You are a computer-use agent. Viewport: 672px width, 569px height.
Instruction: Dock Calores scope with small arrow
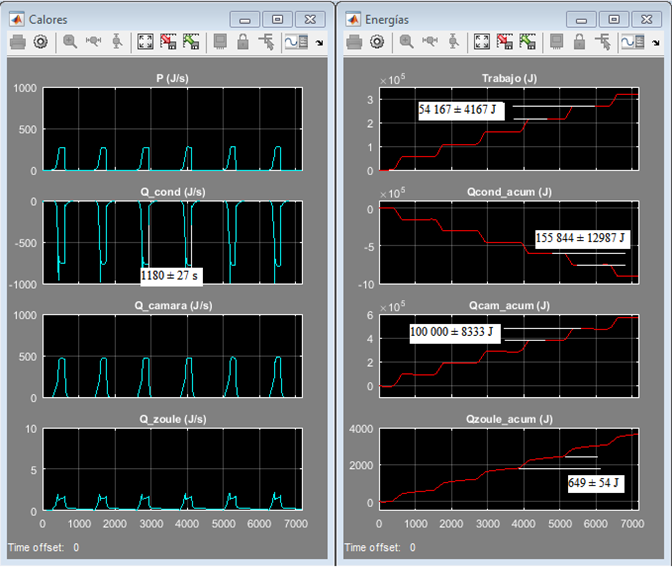pyautogui.click(x=319, y=42)
